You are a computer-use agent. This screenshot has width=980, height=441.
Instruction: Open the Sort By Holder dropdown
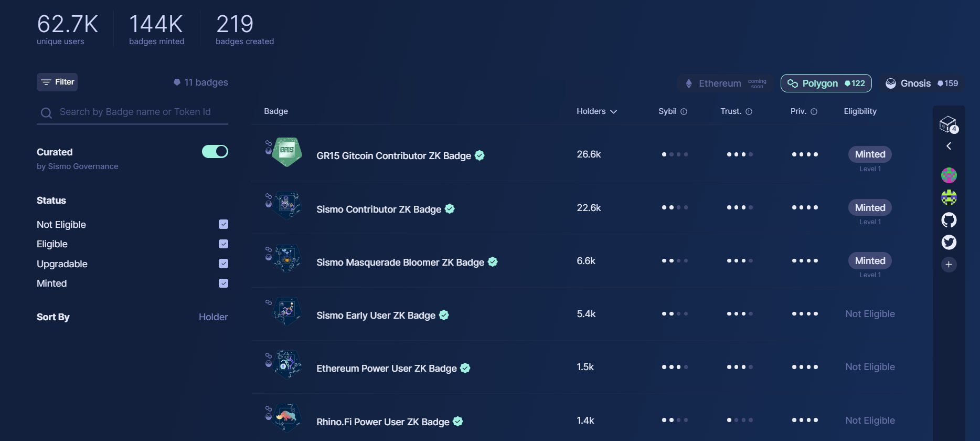(x=213, y=317)
